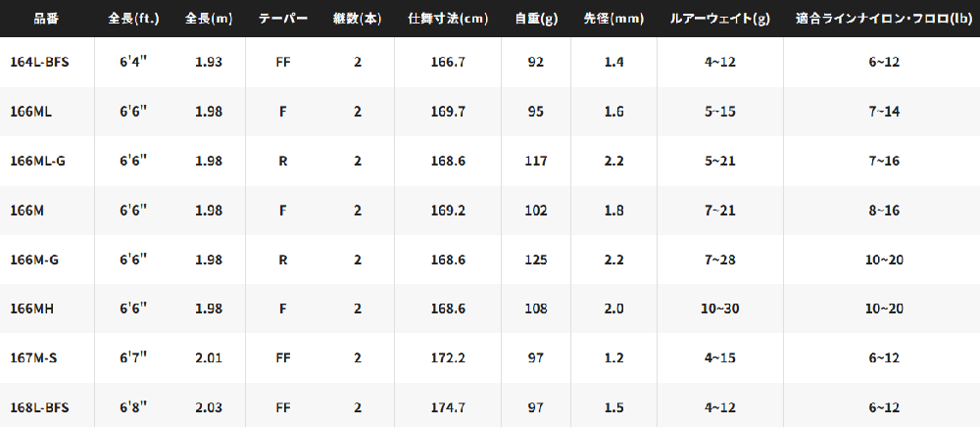This screenshot has height=427, width=980.
Task: Click the テーパー column header
Action: [x=283, y=19]
